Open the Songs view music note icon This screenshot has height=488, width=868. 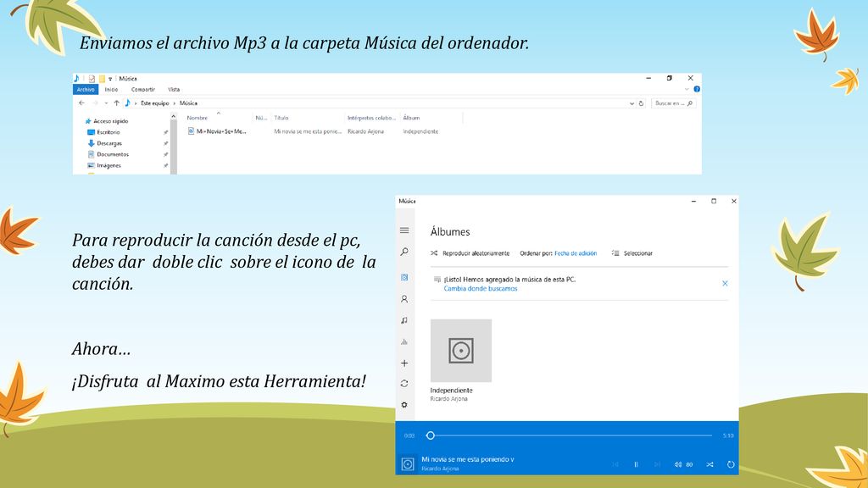(404, 320)
